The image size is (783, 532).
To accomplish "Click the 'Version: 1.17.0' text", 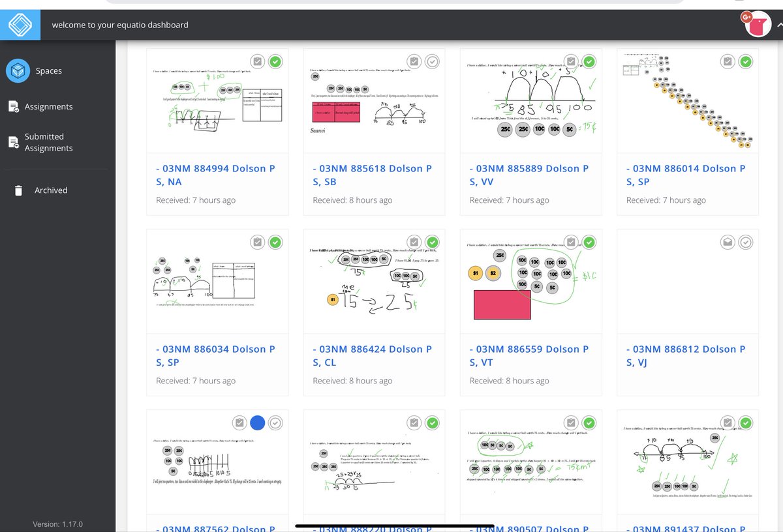I will pos(57,524).
